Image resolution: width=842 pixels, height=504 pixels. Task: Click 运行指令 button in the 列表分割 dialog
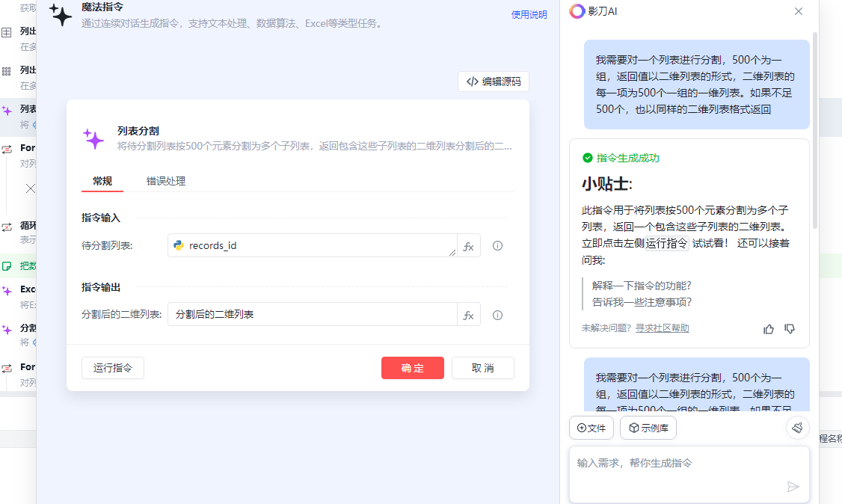(x=113, y=368)
